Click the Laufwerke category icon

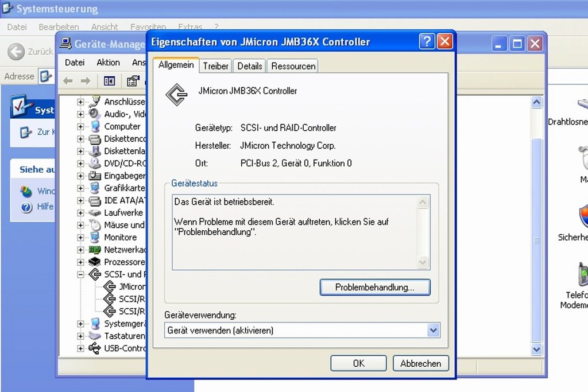point(95,212)
